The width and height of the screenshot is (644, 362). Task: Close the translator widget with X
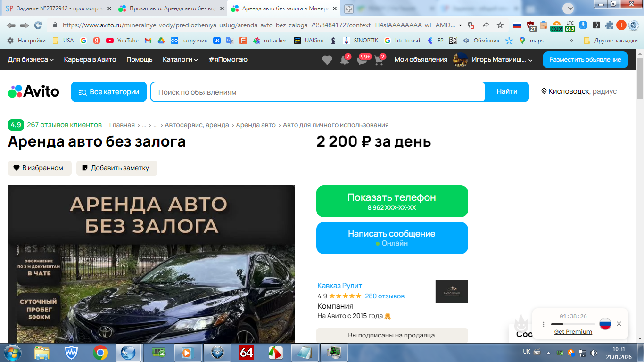[619, 324]
